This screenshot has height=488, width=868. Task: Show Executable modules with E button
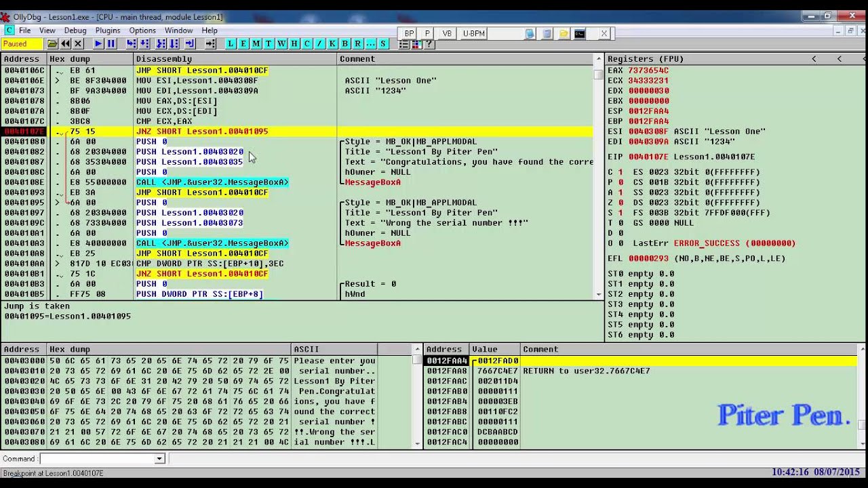(x=243, y=43)
